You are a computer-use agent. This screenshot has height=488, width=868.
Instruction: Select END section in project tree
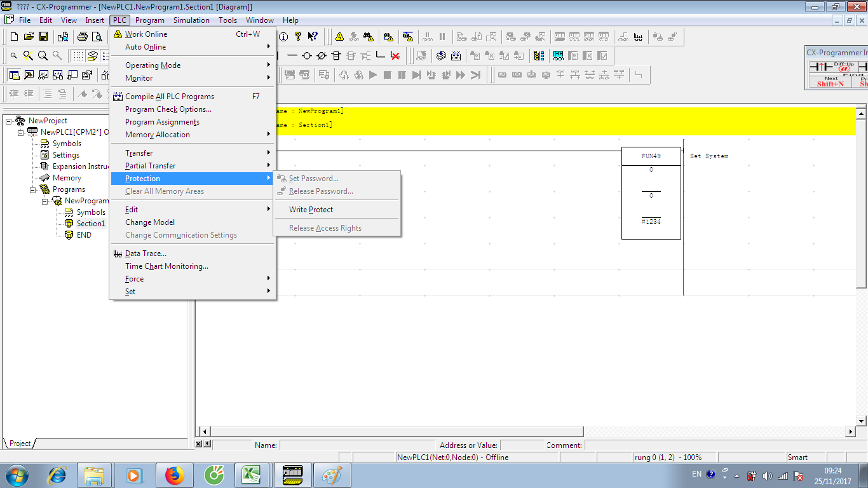click(84, 235)
